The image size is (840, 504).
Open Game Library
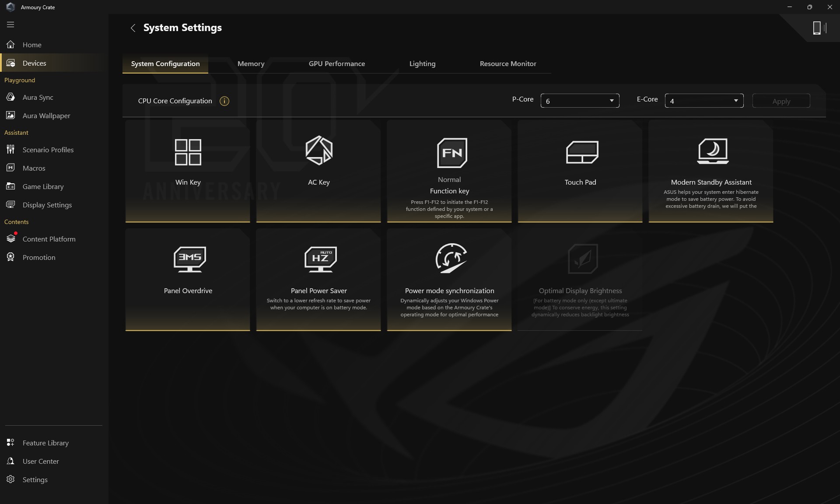point(54,186)
